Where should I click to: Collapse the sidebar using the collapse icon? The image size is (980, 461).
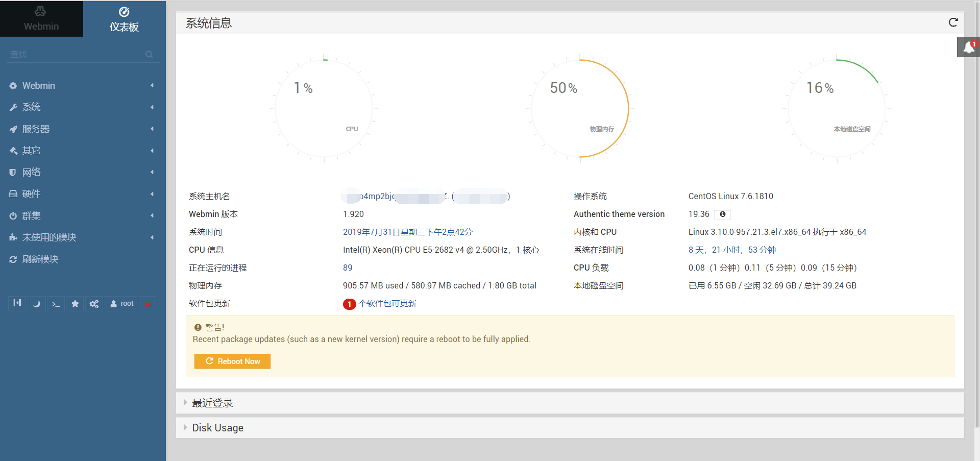pos(17,304)
